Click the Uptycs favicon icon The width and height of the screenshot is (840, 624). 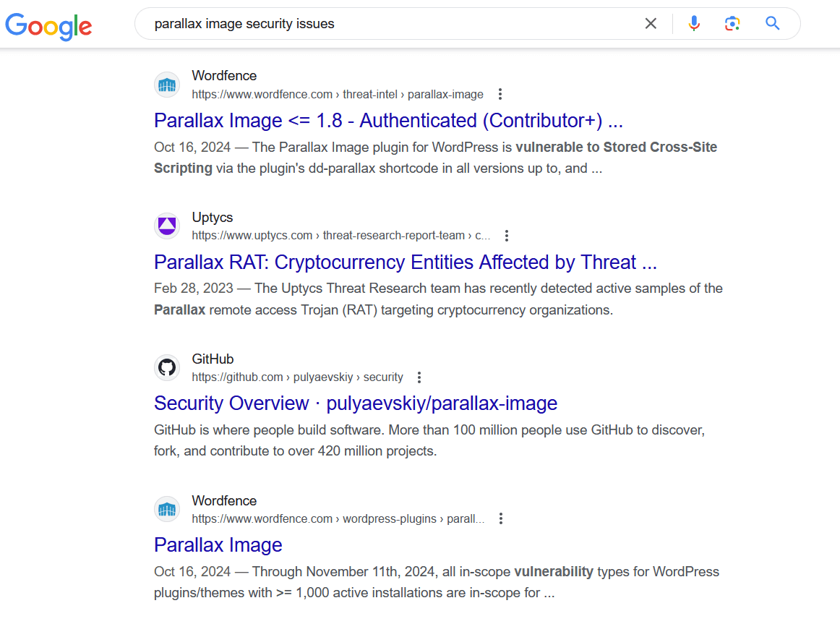click(167, 226)
